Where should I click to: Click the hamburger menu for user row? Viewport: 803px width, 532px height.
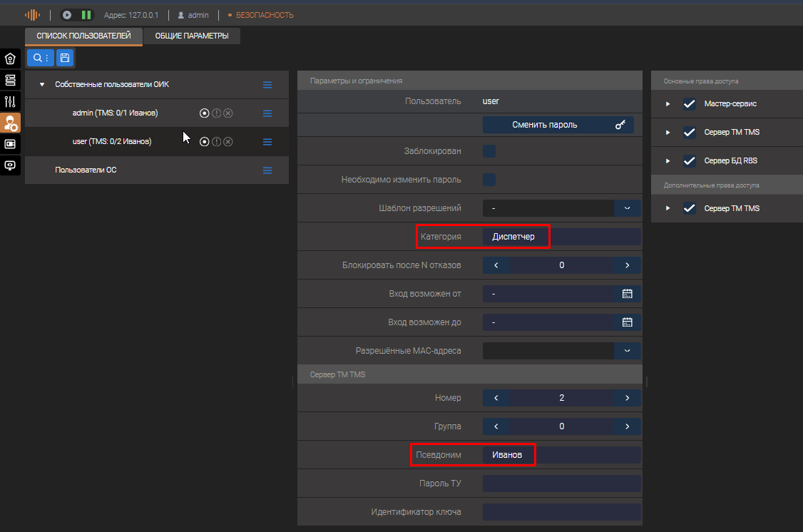click(267, 142)
